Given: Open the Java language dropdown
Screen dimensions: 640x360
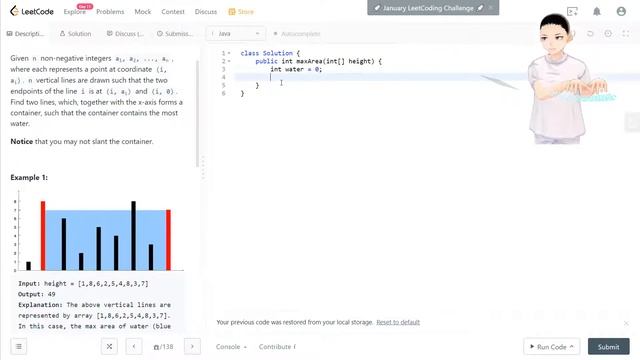Looking at the screenshot, I should click(236, 33).
